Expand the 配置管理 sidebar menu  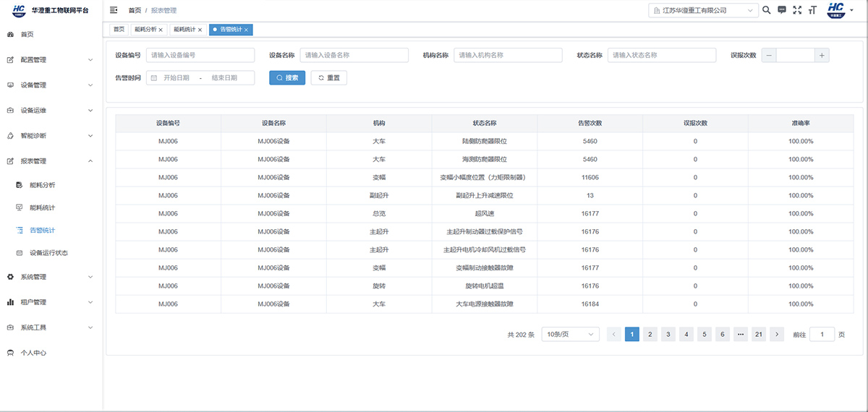point(51,59)
